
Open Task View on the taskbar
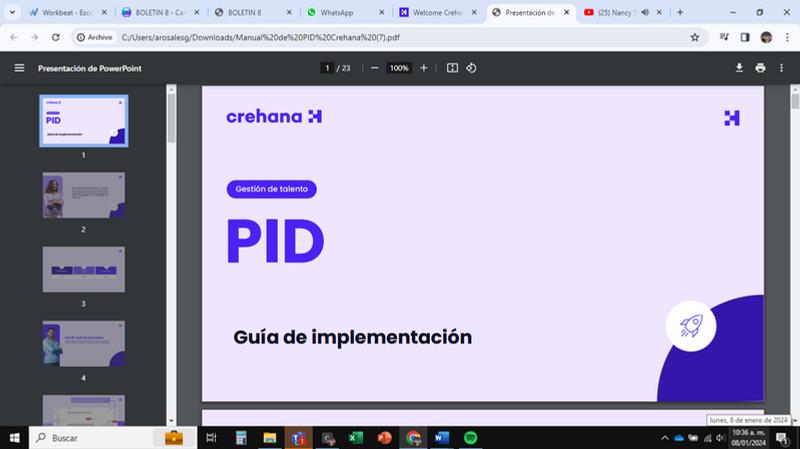click(211, 438)
